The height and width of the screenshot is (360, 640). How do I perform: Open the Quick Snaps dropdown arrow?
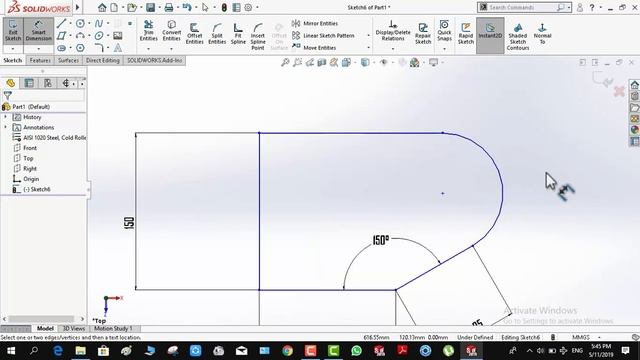tap(444, 49)
